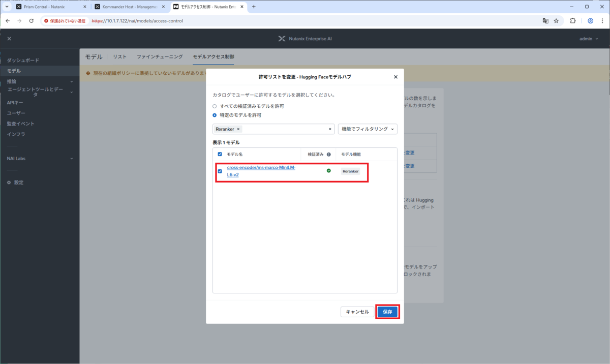Click the Reranker tag in the model row
The image size is (610, 364).
pyautogui.click(x=350, y=171)
